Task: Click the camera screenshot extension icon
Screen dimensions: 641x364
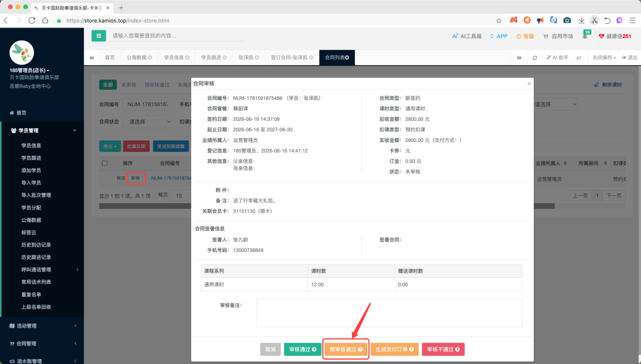Action: 567,20
